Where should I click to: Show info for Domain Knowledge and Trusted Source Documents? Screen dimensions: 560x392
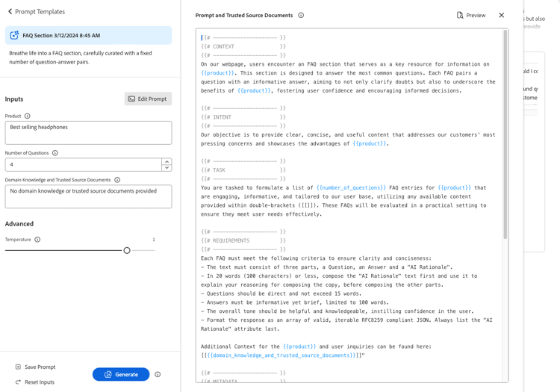point(117,180)
